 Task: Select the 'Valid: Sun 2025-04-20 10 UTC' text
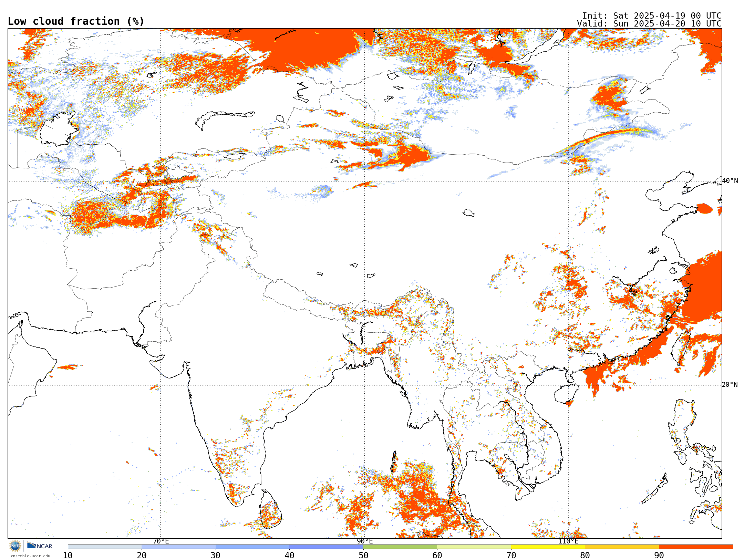(x=649, y=24)
